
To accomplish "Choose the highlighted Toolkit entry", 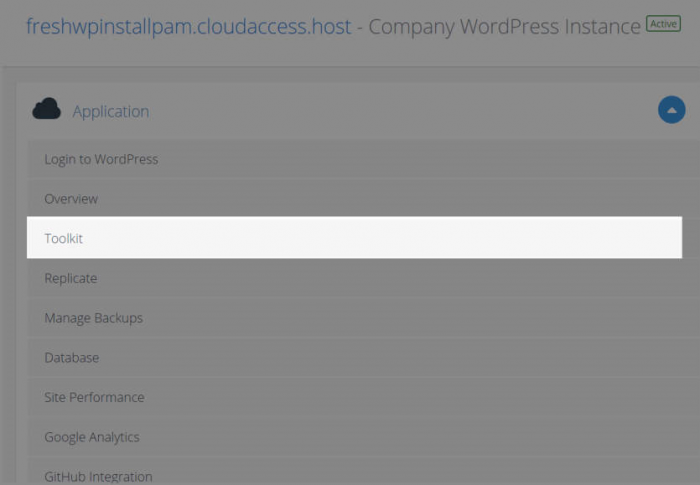I will coord(63,238).
